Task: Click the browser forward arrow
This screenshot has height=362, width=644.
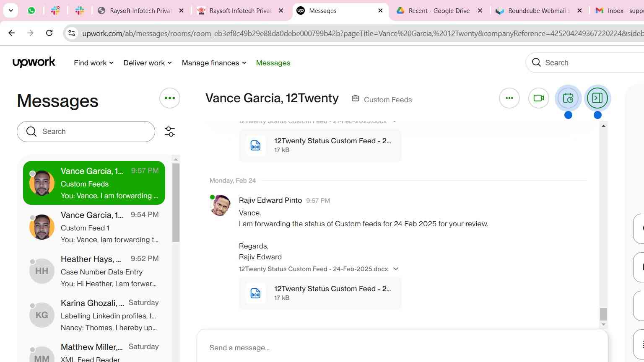Action: (x=30, y=33)
